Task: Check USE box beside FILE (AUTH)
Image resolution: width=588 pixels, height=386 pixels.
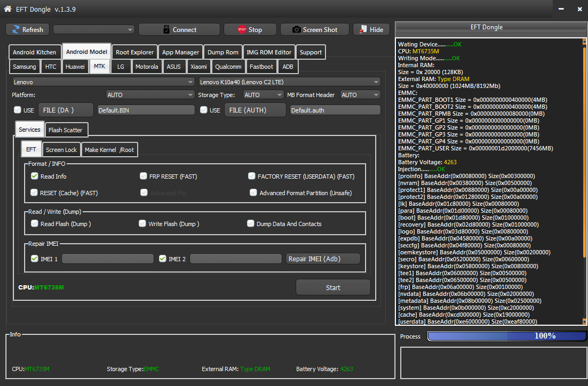Action: 204,110
